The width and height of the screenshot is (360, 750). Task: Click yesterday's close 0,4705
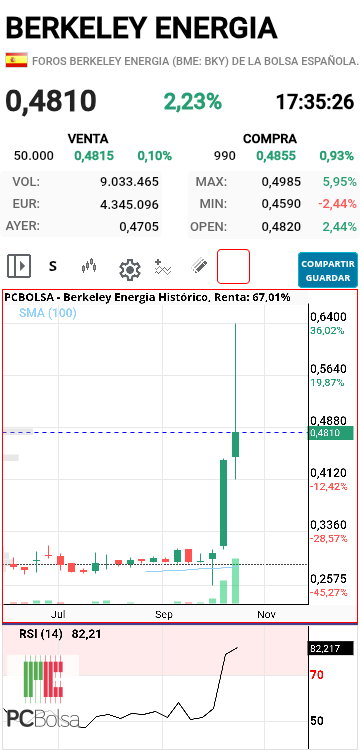pyautogui.click(x=139, y=227)
